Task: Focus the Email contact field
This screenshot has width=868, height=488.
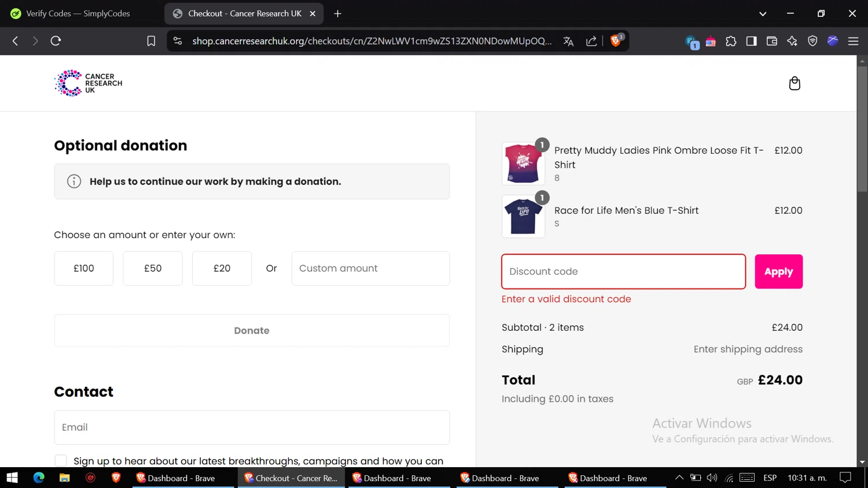Action: tap(252, 427)
